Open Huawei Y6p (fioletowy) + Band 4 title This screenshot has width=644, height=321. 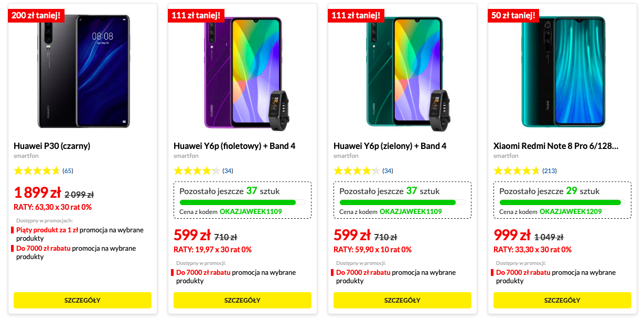pyautogui.click(x=234, y=146)
